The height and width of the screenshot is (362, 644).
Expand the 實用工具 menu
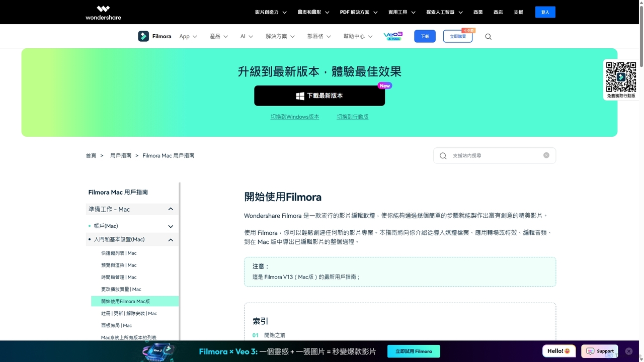coord(402,12)
